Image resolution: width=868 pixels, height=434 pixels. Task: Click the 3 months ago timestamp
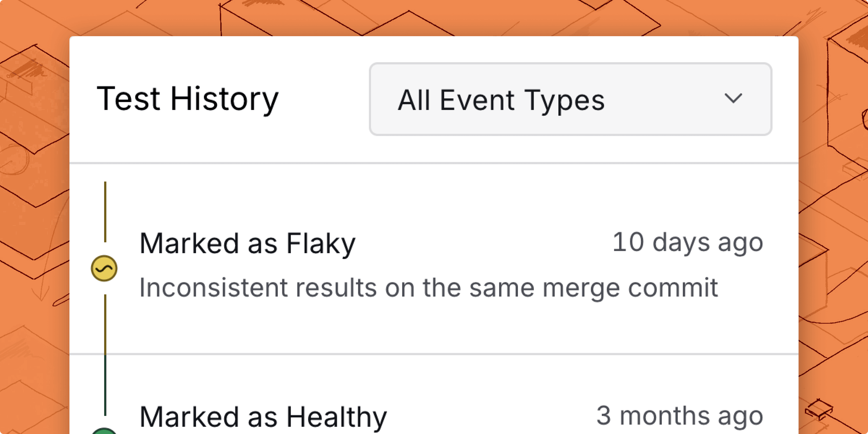click(680, 416)
